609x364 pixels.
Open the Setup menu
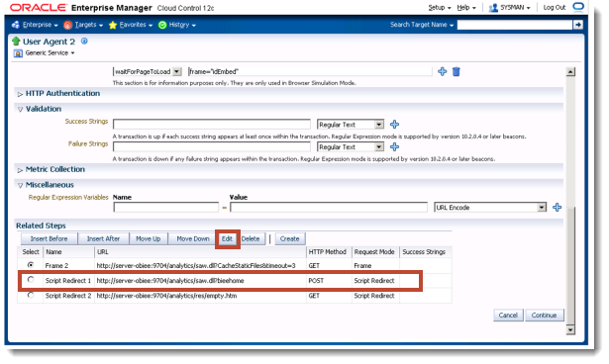[440, 8]
